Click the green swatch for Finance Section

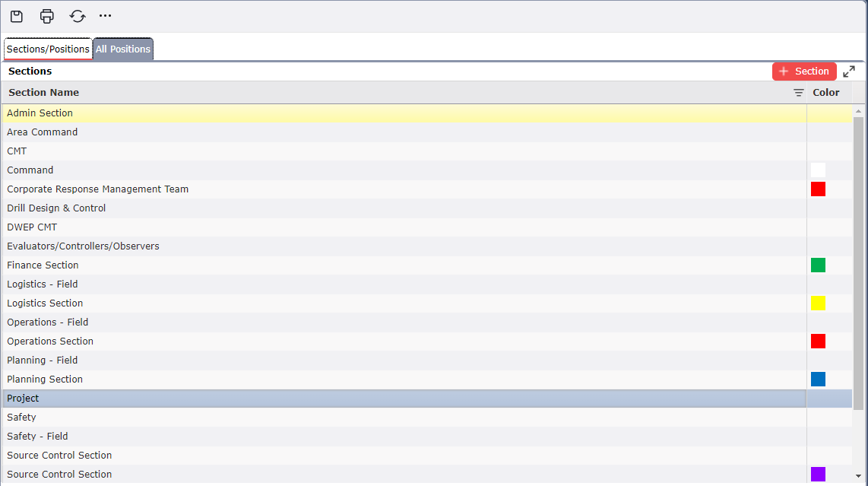point(818,265)
